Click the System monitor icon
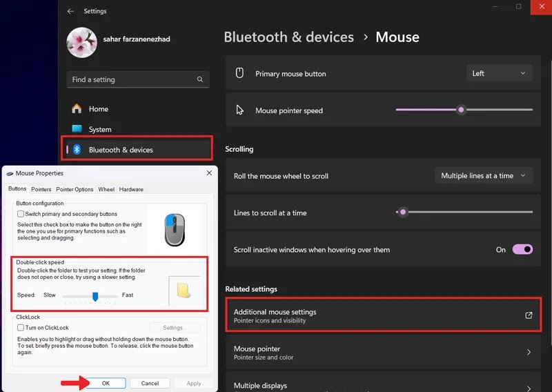552x392 pixels. (77, 128)
